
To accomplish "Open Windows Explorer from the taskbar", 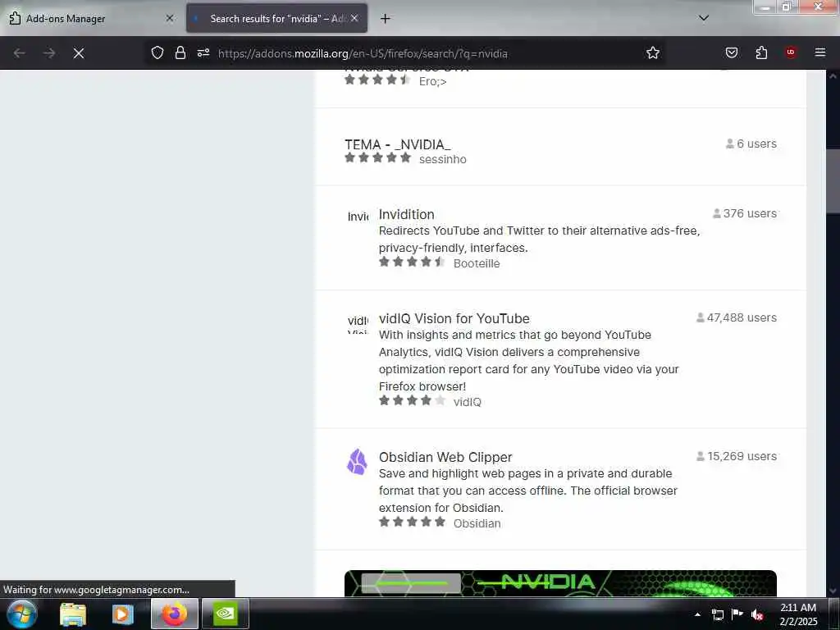I will click(73, 614).
